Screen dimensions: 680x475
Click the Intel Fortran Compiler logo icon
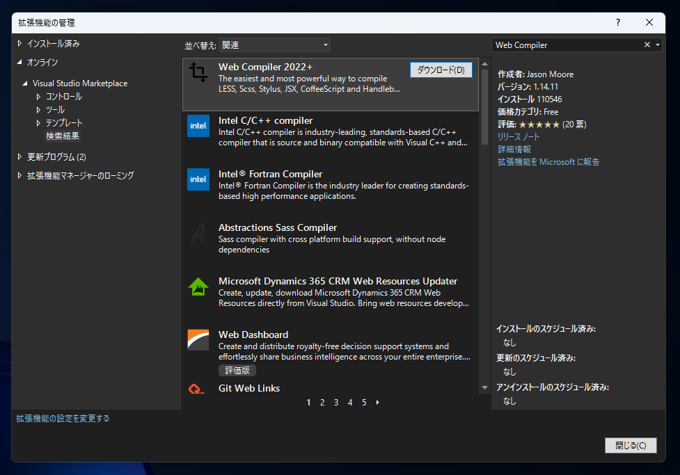(x=198, y=179)
